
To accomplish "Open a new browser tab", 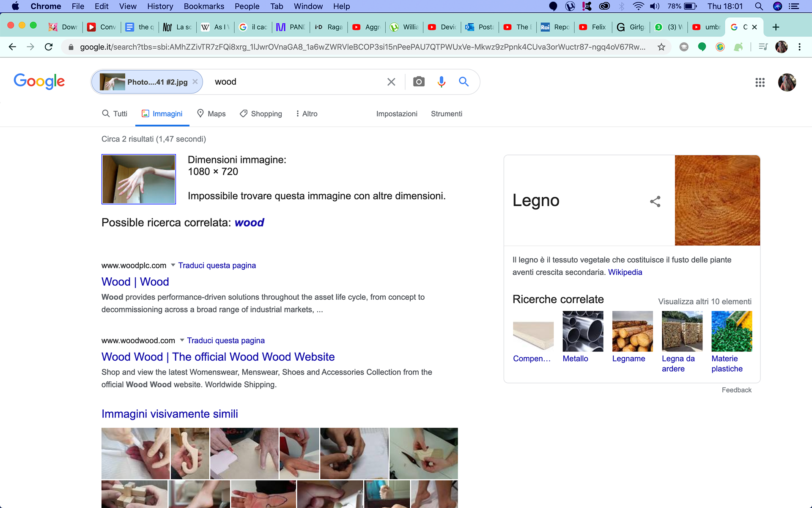I will tap(776, 27).
